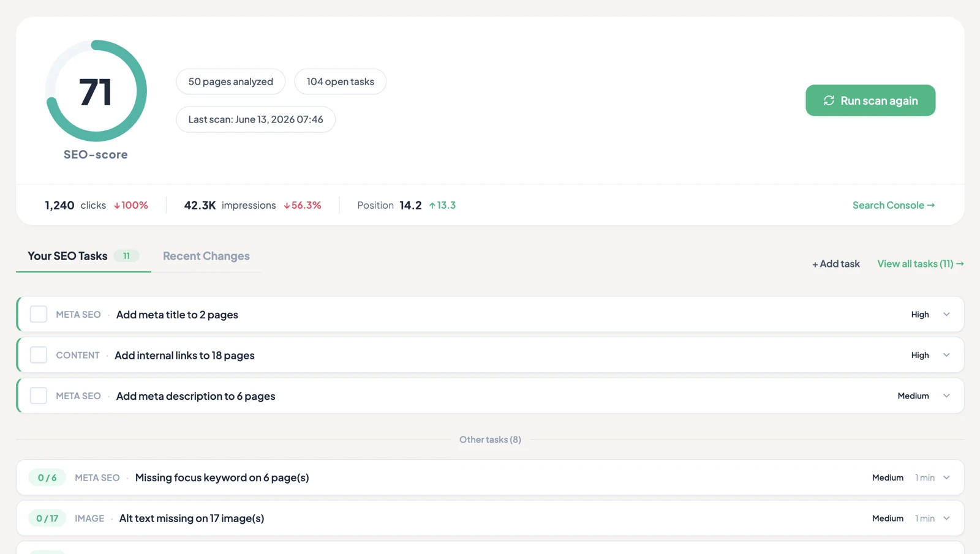Click the refresh icon in Run scan again

(829, 100)
